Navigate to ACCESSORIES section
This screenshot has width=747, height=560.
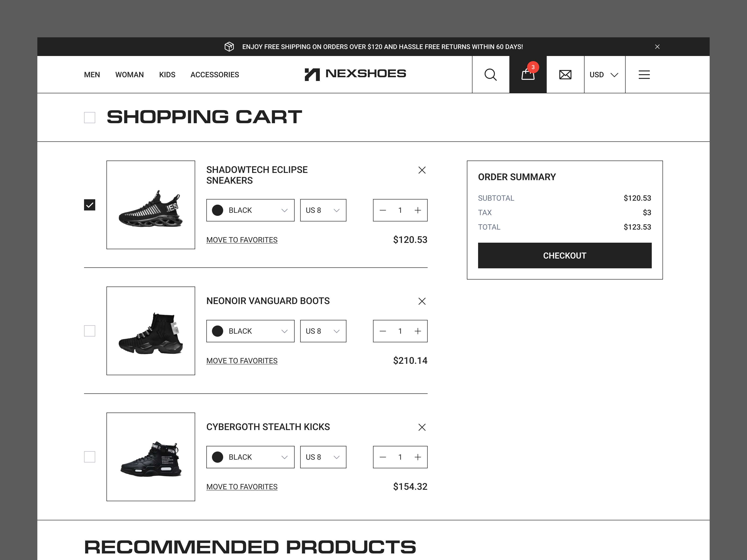[215, 75]
